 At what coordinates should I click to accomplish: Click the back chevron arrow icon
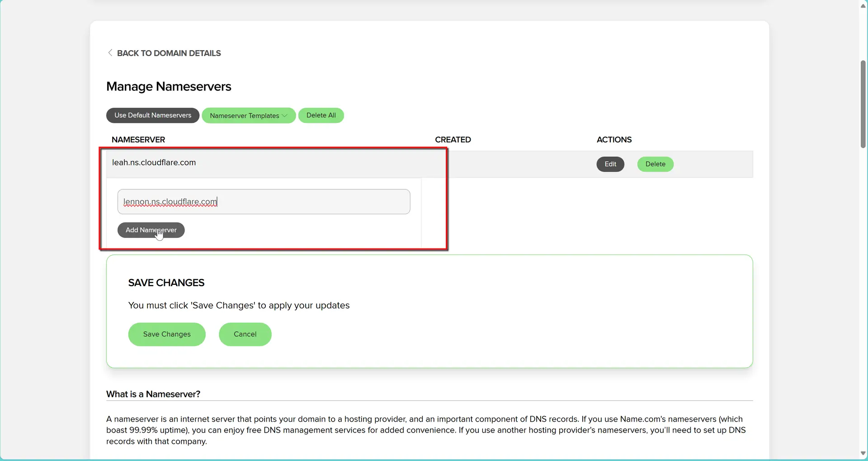110,52
